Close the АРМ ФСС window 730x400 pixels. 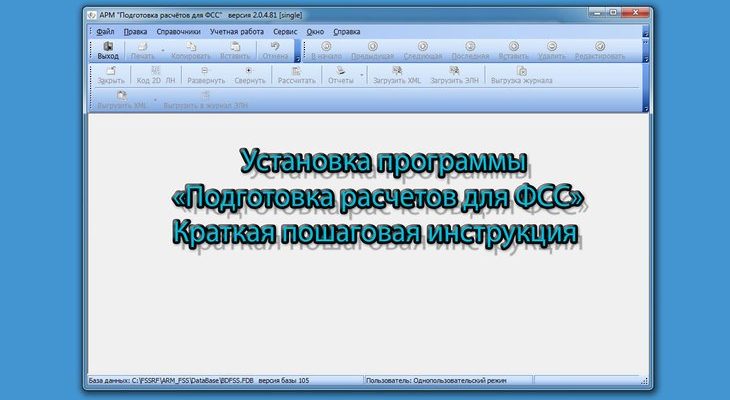tap(636, 13)
